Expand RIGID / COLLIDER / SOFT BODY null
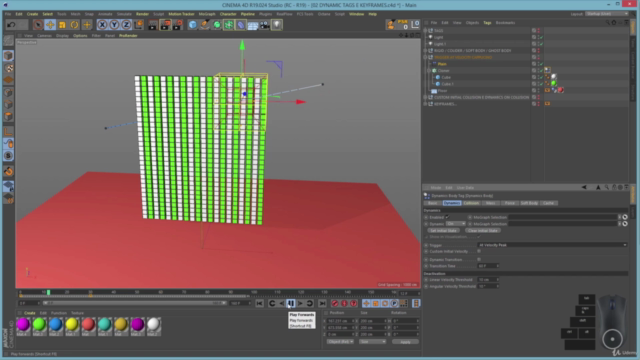 point(425,51)
